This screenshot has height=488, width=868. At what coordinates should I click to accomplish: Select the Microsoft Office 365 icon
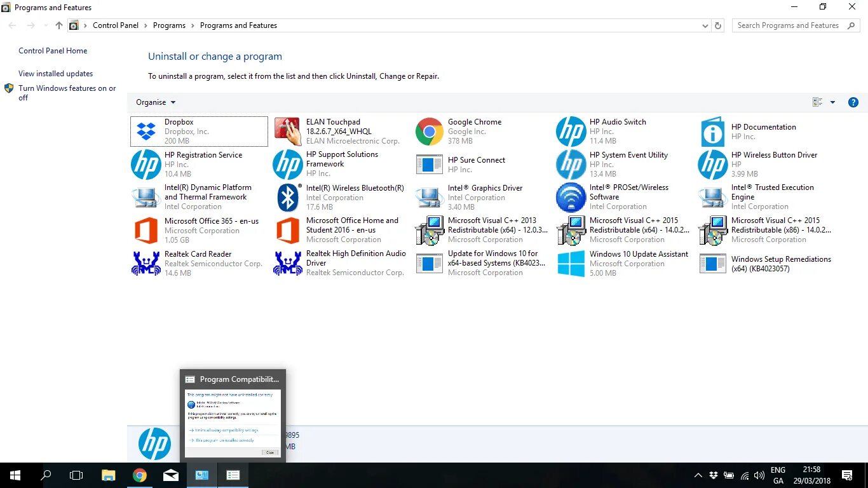(146, 231)
